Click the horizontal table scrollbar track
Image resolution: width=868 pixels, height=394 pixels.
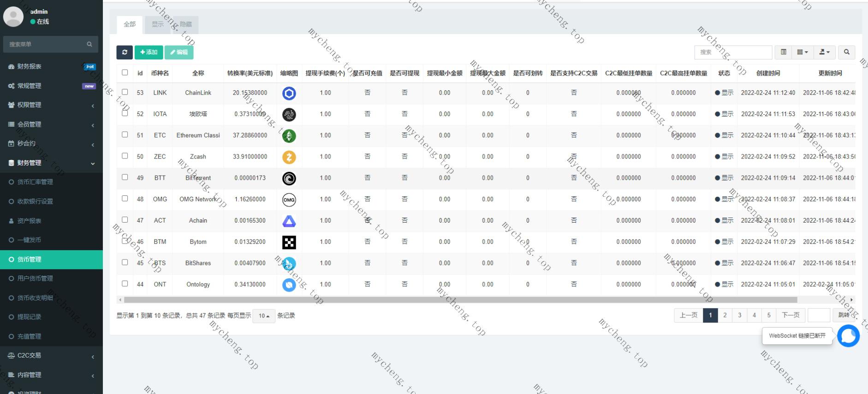(x=486, y=300)
